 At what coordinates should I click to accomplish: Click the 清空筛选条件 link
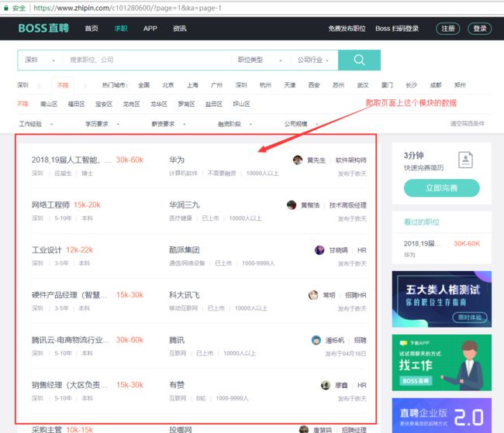468,124
